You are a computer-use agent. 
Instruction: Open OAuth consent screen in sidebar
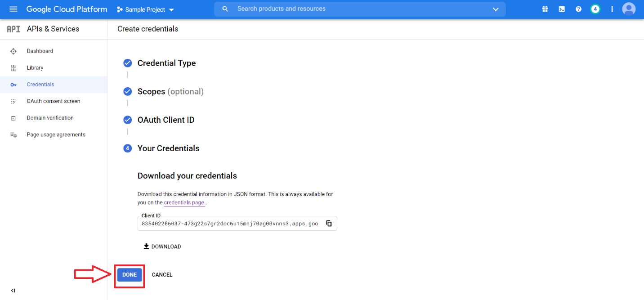point(54,101)
